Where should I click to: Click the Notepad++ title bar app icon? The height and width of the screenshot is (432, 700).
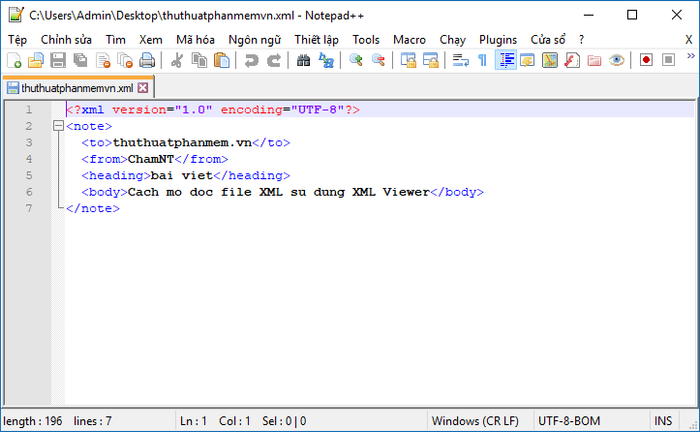tap(16, 15)
